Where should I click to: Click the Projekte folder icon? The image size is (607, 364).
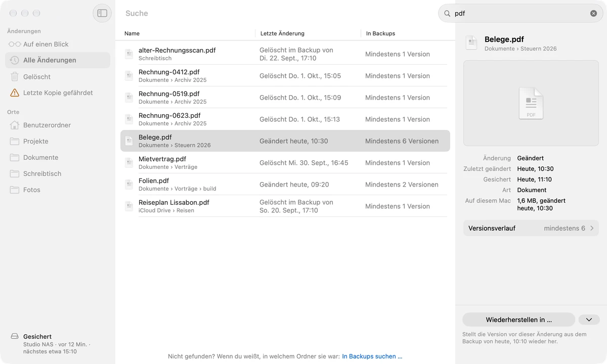click(x=15, y=141)
